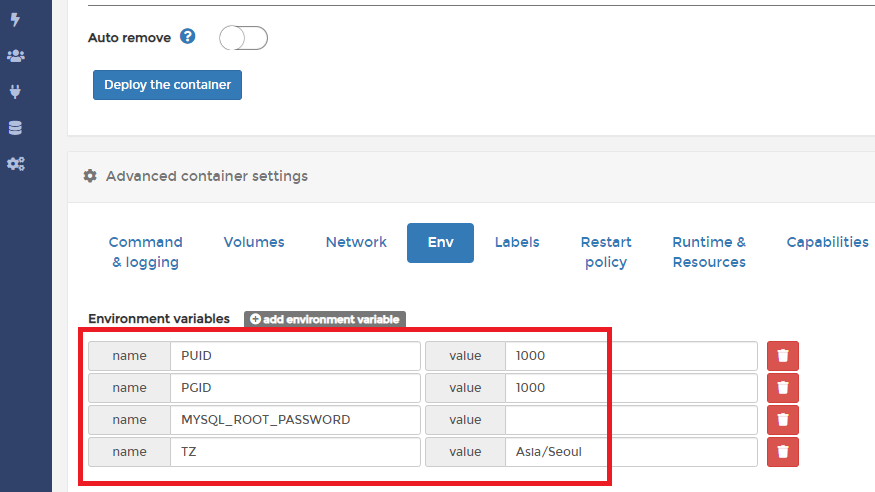875x492 pixels.
Task: Switch to the Labels tab
Action: (x=517, y=243)
